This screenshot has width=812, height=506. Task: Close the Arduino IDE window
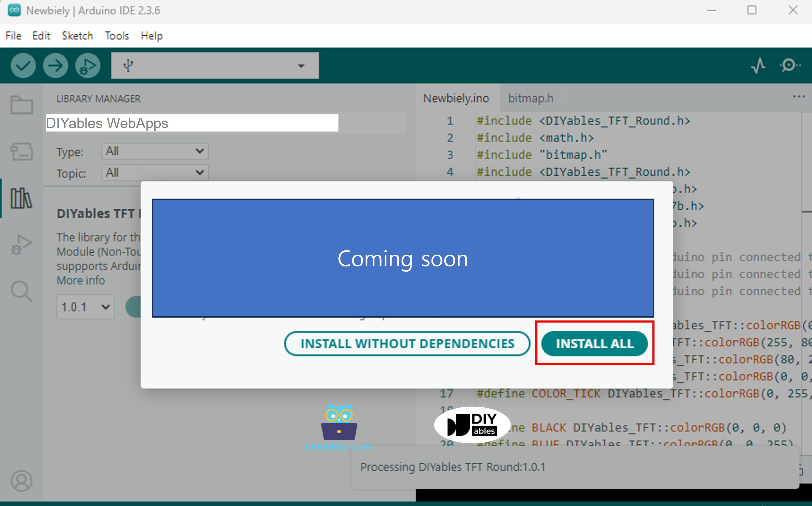click(793, 10)
